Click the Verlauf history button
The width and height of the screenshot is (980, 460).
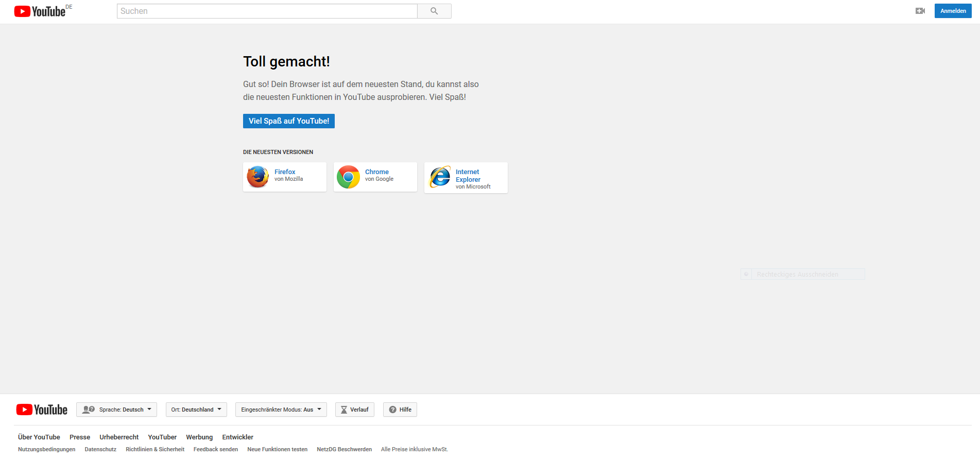coord(355,410)
